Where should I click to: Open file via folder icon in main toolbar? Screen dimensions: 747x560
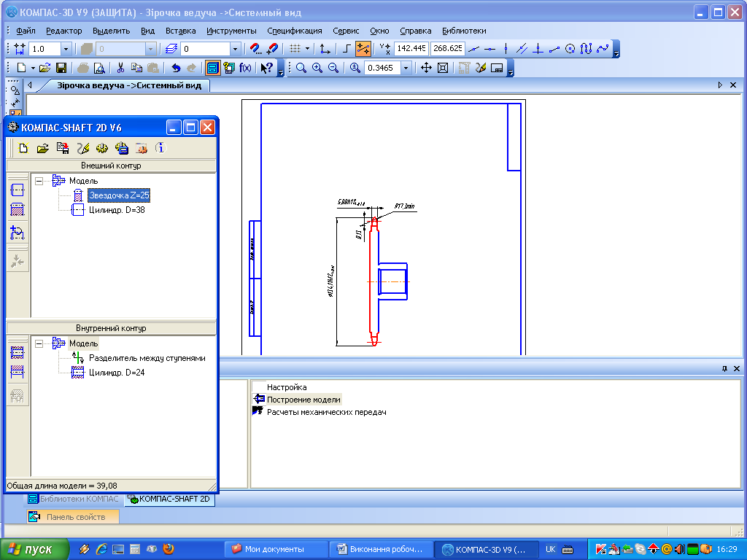point(44,68)
